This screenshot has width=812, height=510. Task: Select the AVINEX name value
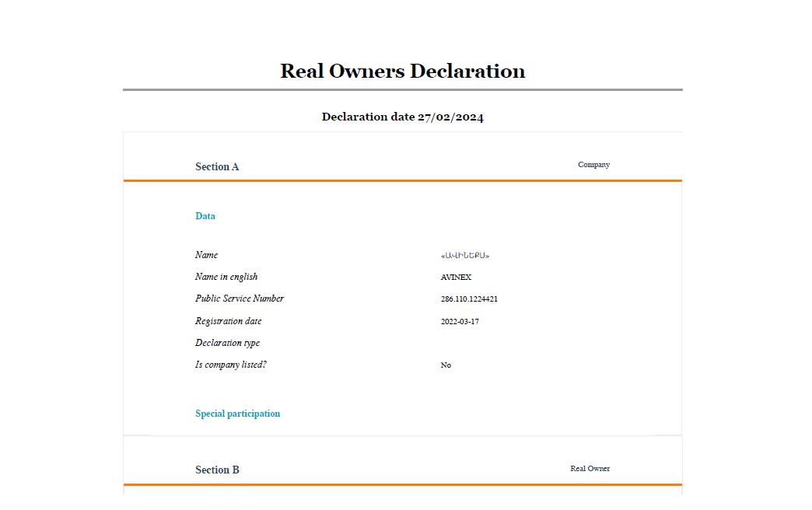pos(456,278)
